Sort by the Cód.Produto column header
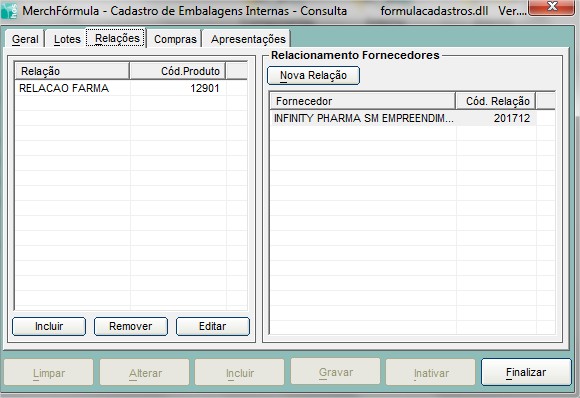This screenshot has width=580, height=398. coord(178,71)
